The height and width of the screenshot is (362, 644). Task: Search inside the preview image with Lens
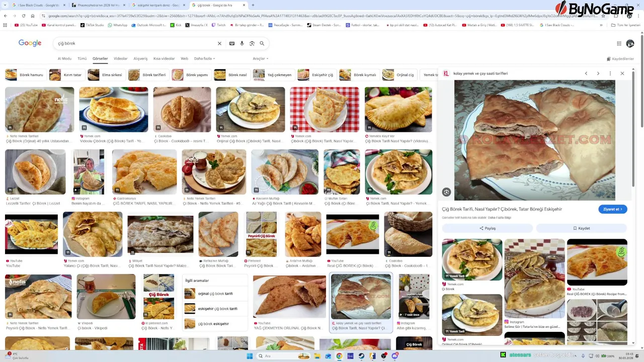click(446, 192)
